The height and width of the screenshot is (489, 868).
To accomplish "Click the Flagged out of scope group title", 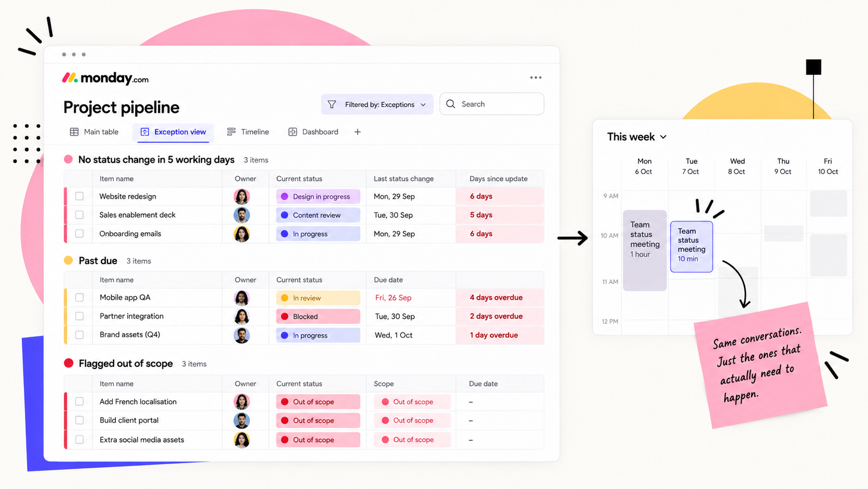I will pyautogui.click(x=126, y=364).
